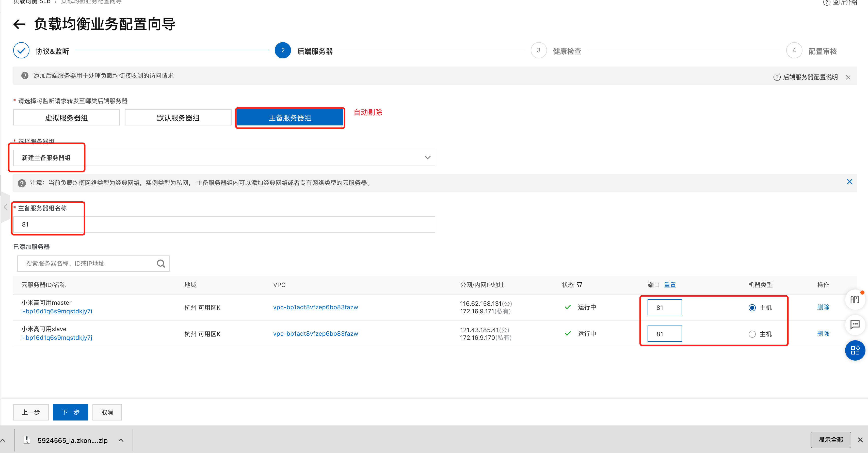Dismiss the blue X on network notice
Image resolution: width=868 pixels, height=453 pixels.
point(849,182)
